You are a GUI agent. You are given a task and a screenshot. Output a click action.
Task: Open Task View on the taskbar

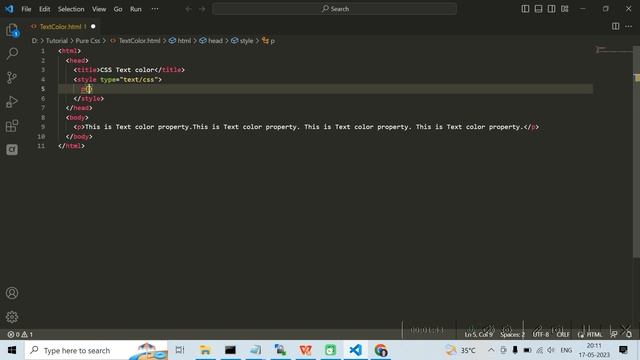(x=180, y=350)
